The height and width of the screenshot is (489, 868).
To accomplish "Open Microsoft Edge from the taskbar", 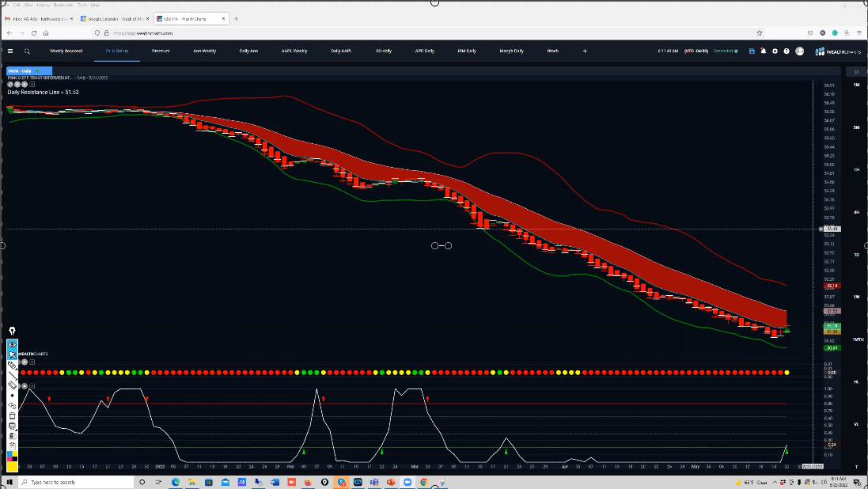I will tap(176, 483).
